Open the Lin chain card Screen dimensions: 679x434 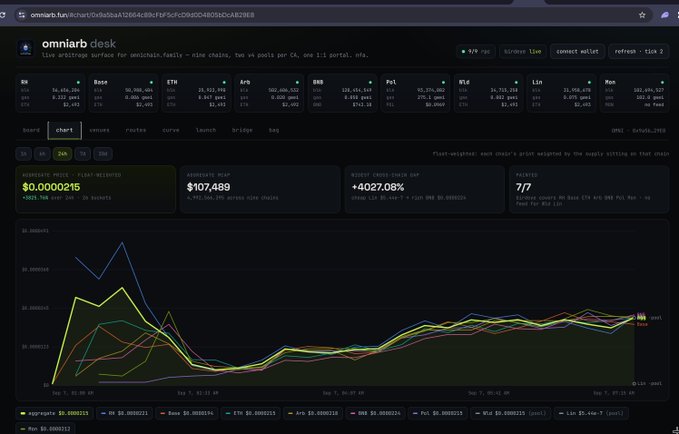click(561, 93)
